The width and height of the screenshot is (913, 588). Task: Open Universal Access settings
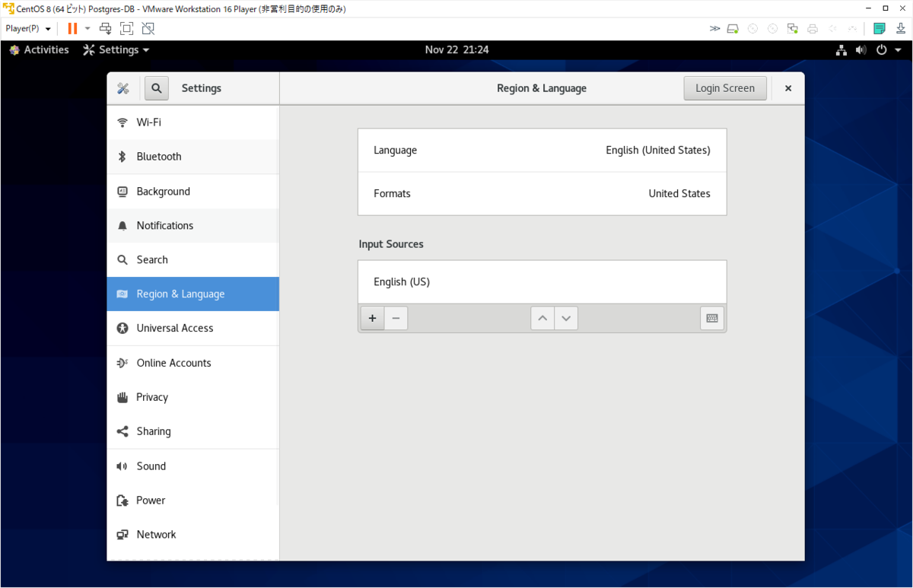(x=193, y=329)
